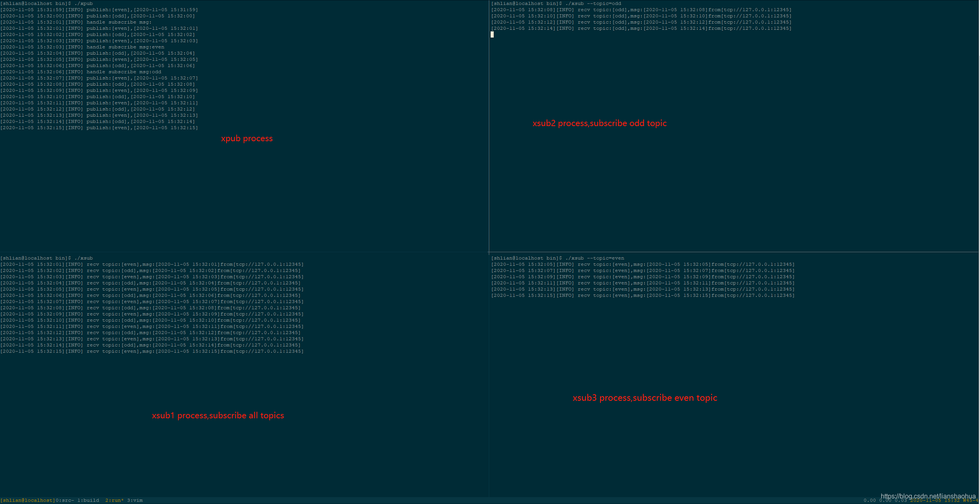Click the ./xpub command prompt line

[47, 4]
